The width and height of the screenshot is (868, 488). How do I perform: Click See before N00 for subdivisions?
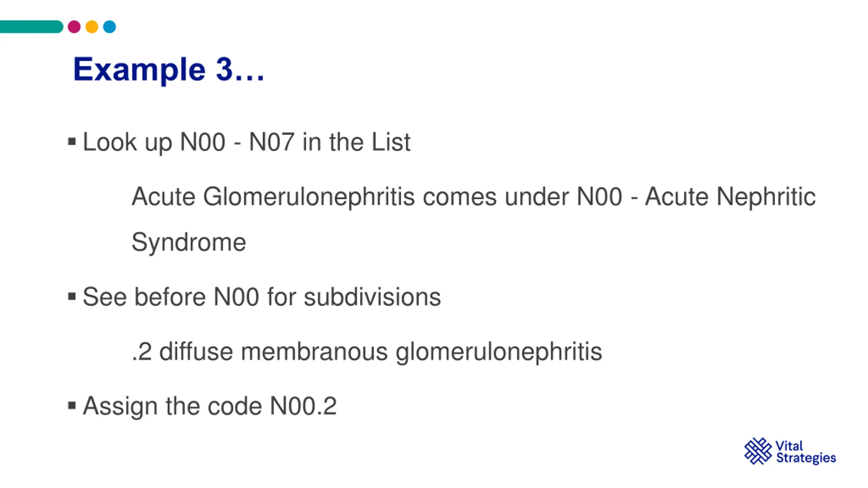pos(262,297)
